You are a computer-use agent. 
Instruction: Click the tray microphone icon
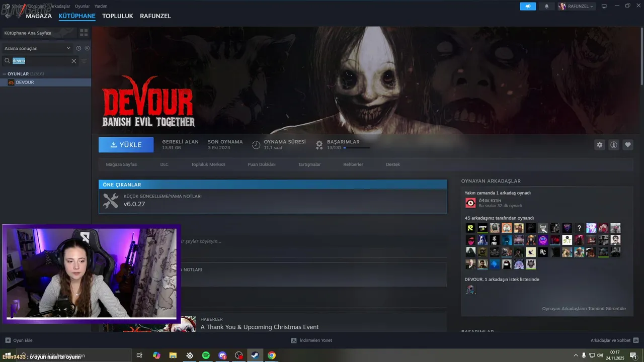coord(584,355)
